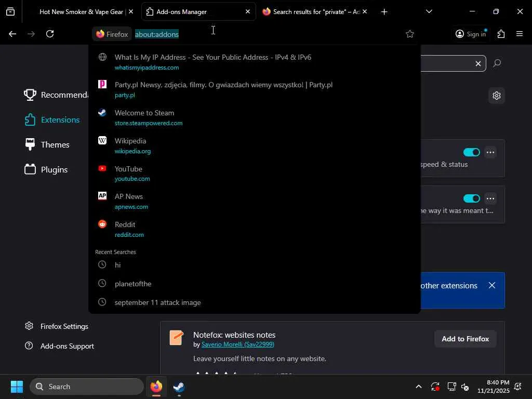Screen dimensions: 532x399
Task: Open the Firefox View tab icon
Action: point(10,11)
